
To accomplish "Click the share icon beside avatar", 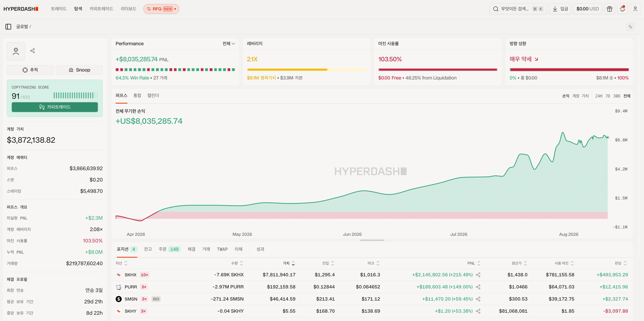I will click(x=33, y=51).
